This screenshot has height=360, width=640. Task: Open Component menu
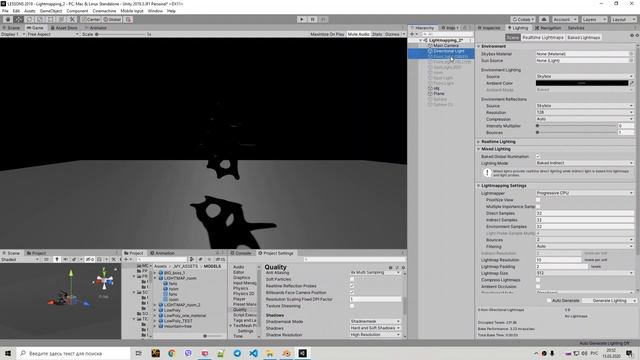click(x=77, y=11)
